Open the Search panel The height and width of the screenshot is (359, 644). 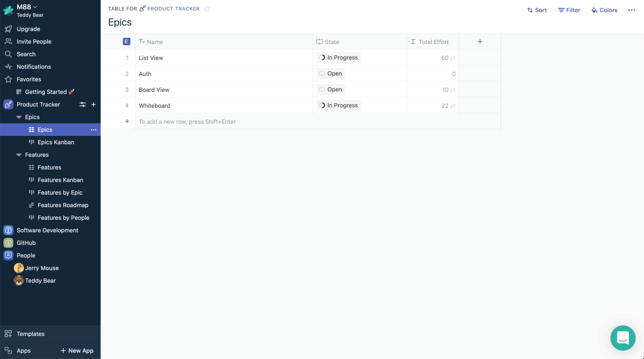(x=26, y=54)
